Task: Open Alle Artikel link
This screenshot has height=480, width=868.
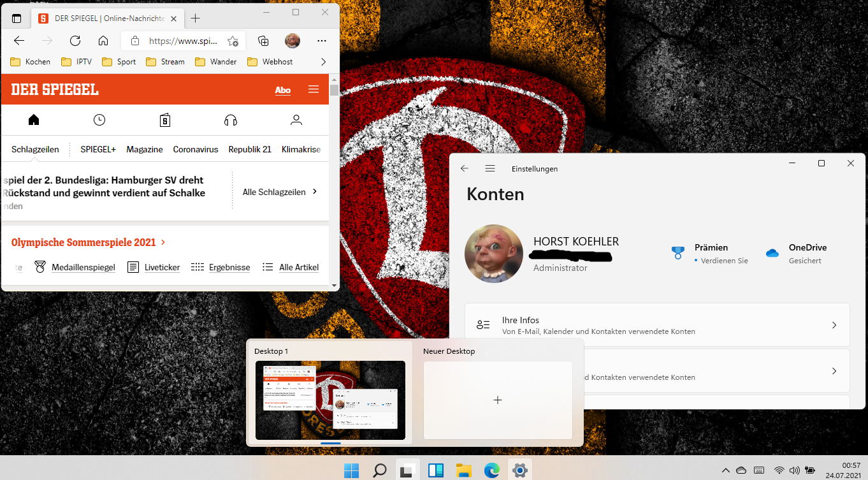Action: (291, 267)
